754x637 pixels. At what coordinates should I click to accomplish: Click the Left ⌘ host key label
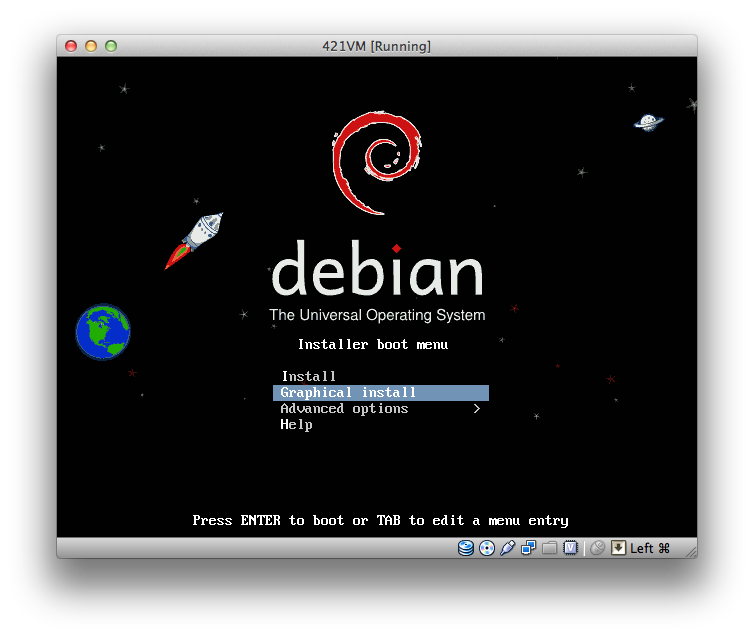click(x=649, y=548)
